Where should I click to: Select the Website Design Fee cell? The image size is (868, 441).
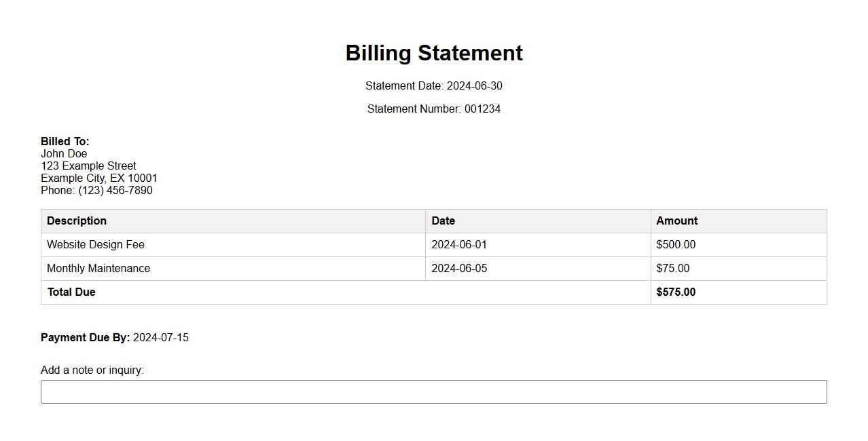click(x=96, y=245)
